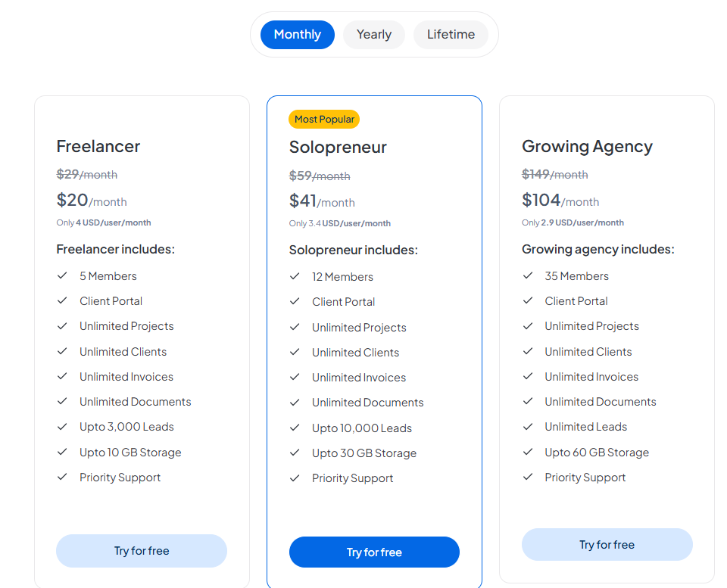Screen dimensions: 727x588
Task: Click the Most Popular badge
Action: click(x=324, y=120)
